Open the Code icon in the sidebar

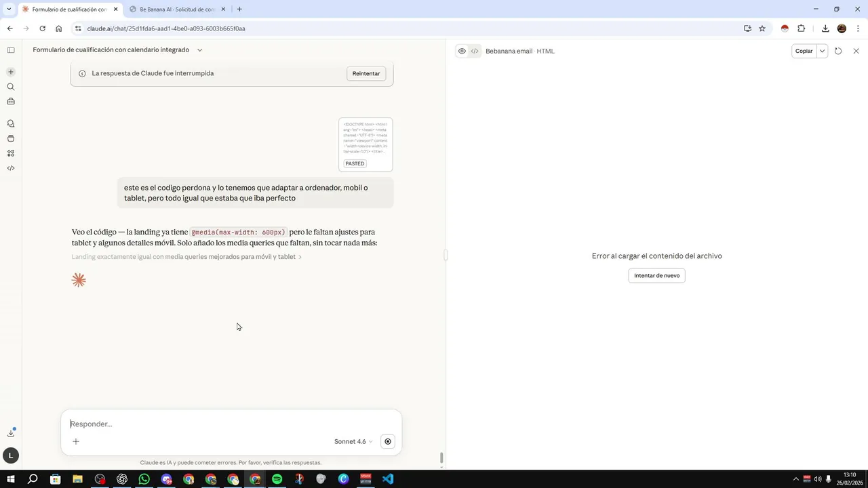point(11,168)
